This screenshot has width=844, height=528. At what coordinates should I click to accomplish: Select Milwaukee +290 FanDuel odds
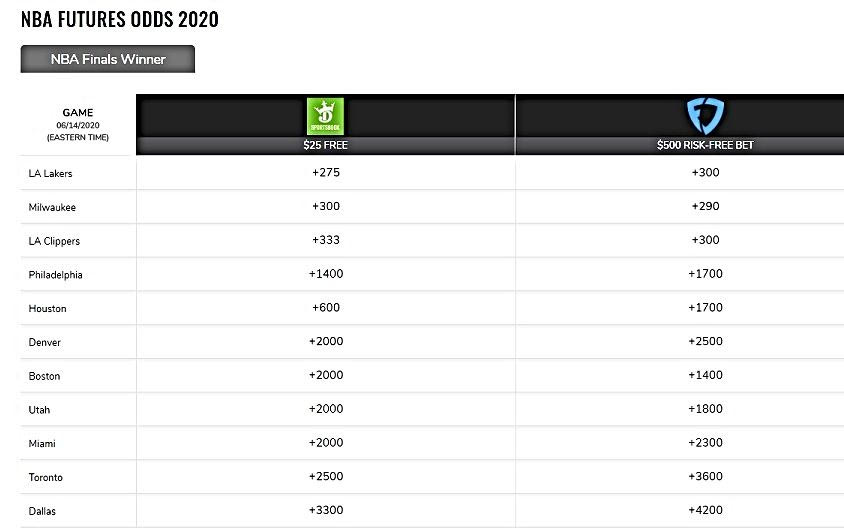coord(704,206)
